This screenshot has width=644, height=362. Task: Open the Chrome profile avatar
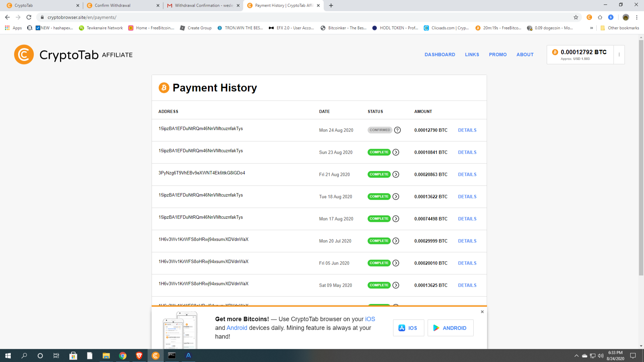pyautogui.click(x=626, y=17)
